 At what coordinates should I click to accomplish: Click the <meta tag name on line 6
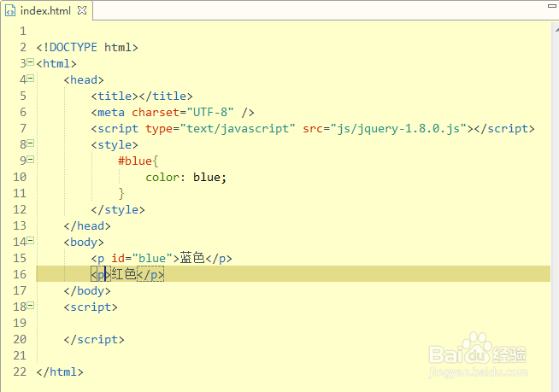(108, 112)
